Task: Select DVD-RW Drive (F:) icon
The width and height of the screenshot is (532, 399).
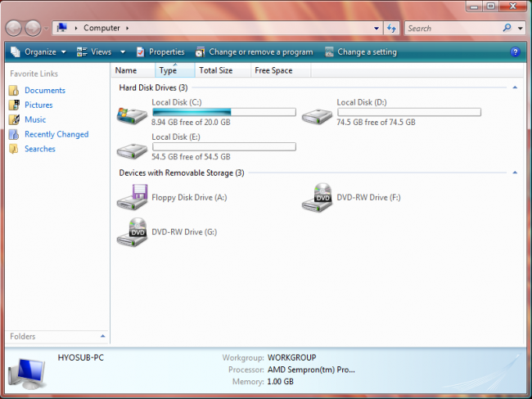Action: 317,197
